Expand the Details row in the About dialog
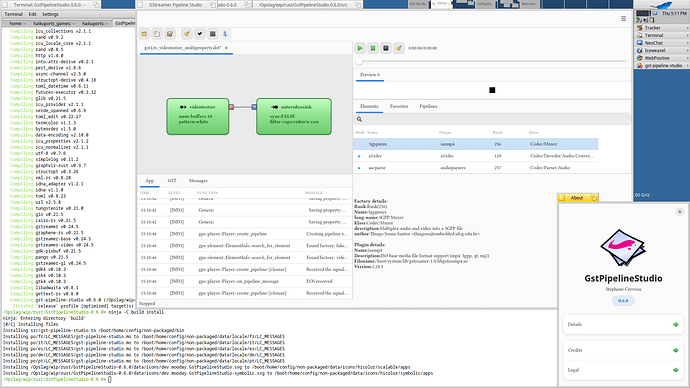 [x=623, y=324]
